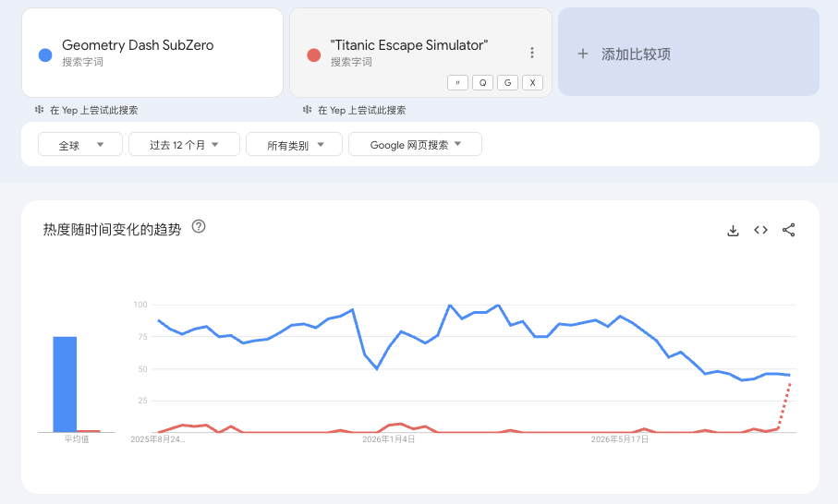Download the trend chart data as CSV

coord(733,230)
